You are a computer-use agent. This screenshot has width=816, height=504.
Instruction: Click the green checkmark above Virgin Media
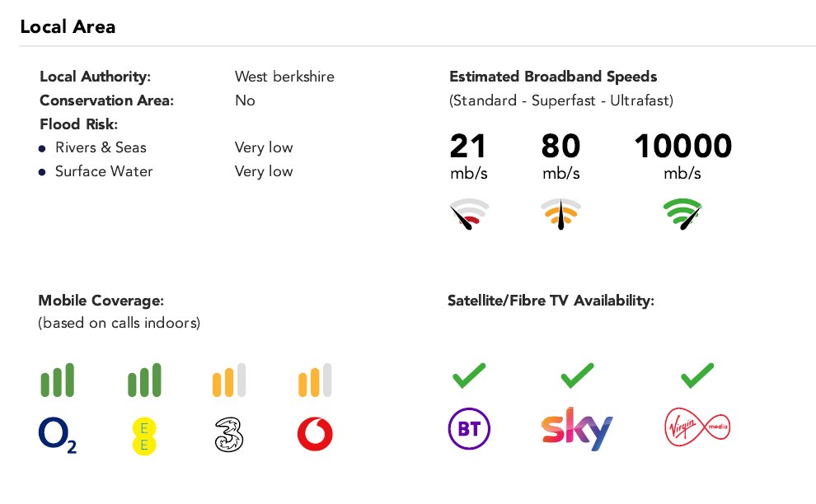(x=697, y=376)
